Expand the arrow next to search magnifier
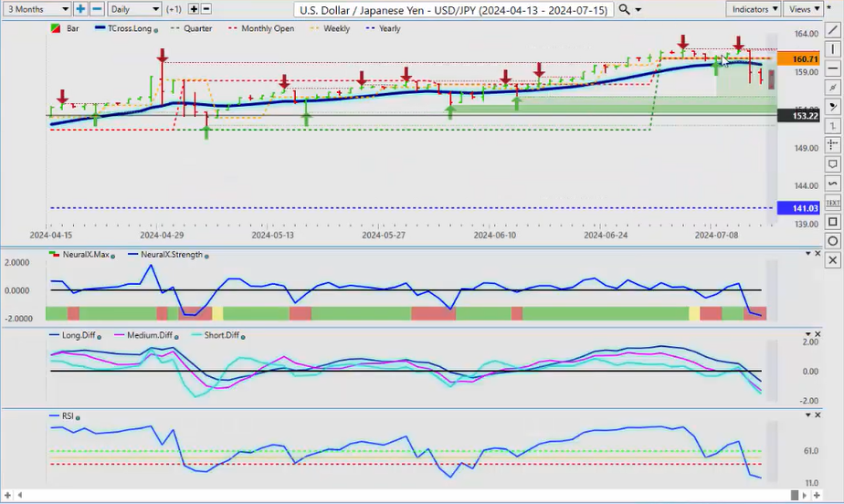 pyautogui.click(x=638, y=10)
